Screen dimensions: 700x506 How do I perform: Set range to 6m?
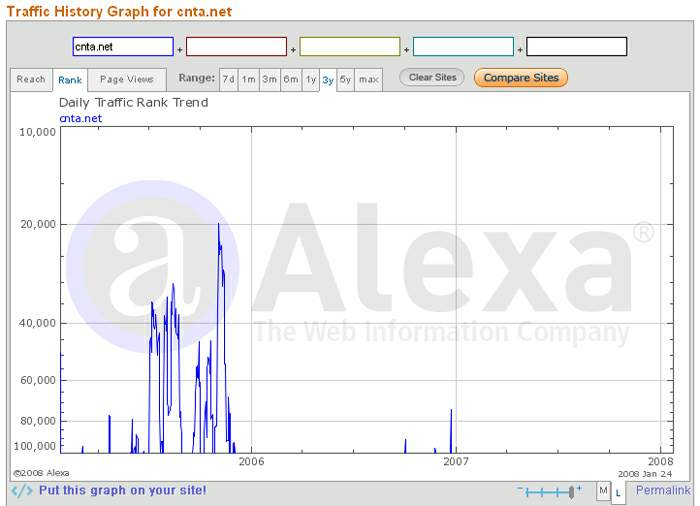(x=291, y=79)
